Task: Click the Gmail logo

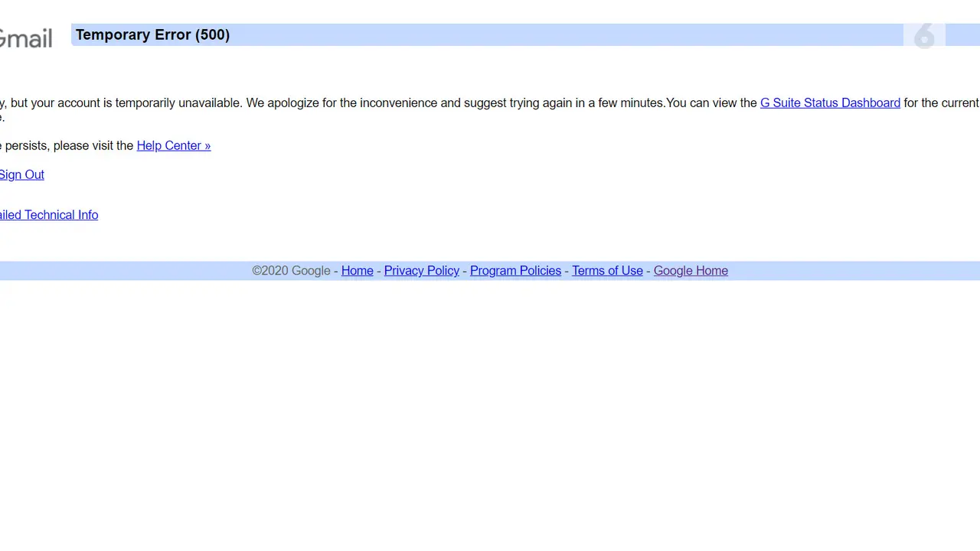Action: click(x=26, y=37)
